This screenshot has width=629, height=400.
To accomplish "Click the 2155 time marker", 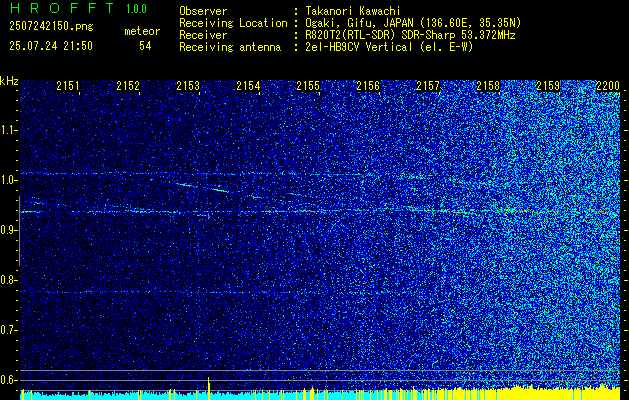I will 308,85.
